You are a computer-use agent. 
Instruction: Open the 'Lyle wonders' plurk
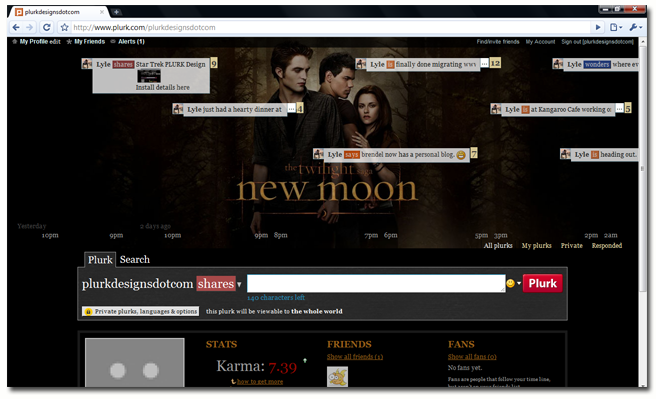[601, 64]
